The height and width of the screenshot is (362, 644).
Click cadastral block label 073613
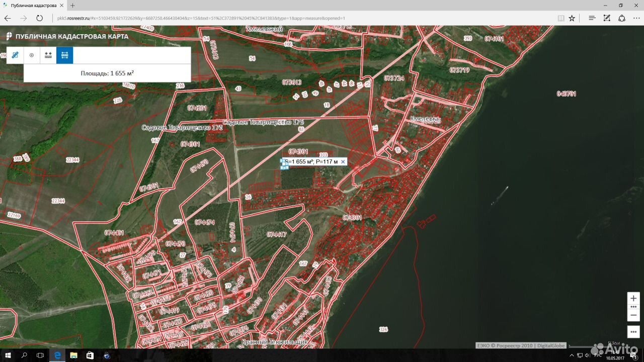tap(292, 82)
